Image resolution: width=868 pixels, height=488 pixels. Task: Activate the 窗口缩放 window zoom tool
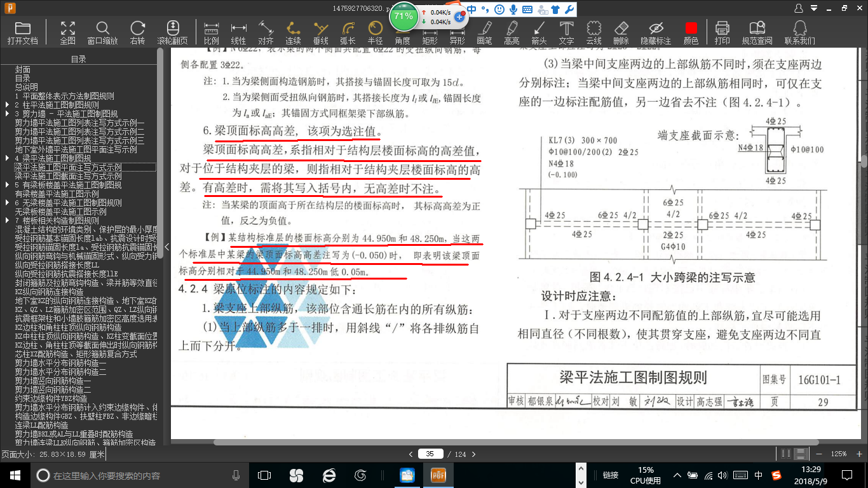[x=102, y=32]
